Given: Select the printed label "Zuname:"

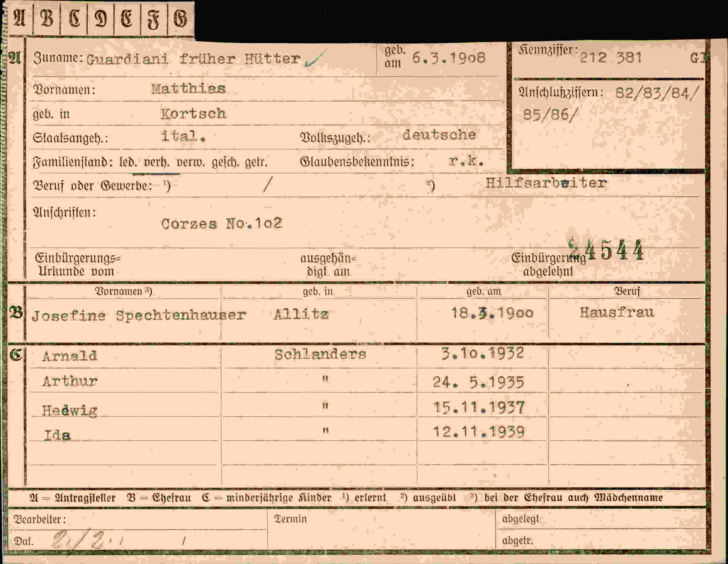Looking at the screenshot, I should (x=58, y=58).
